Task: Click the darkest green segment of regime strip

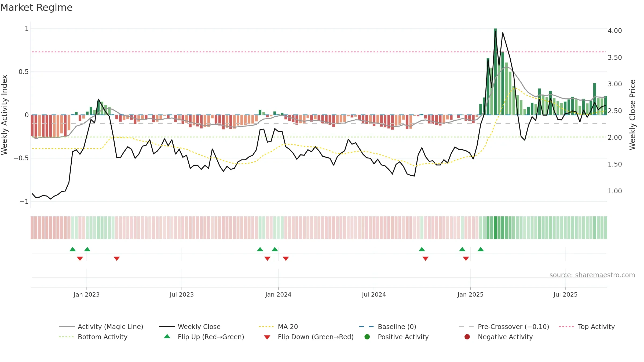Action: (x=495, y=228)
